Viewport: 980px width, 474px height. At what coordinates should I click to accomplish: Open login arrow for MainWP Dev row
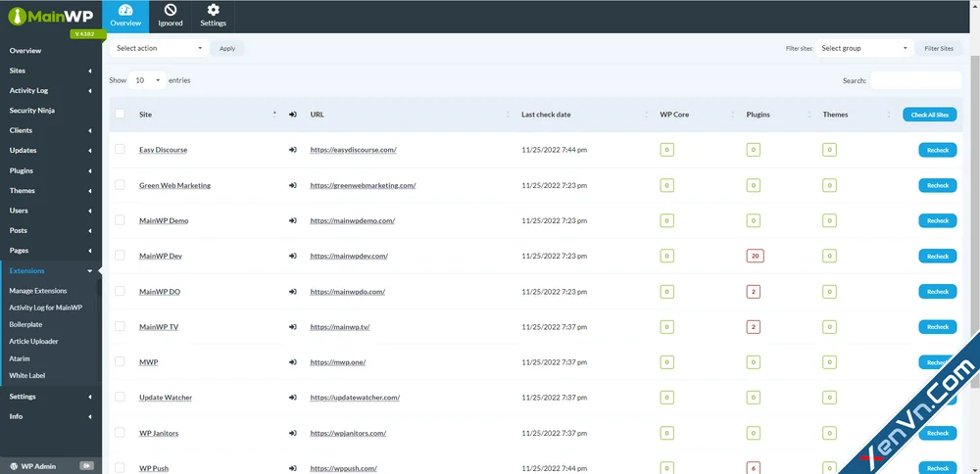click(292, 256)
